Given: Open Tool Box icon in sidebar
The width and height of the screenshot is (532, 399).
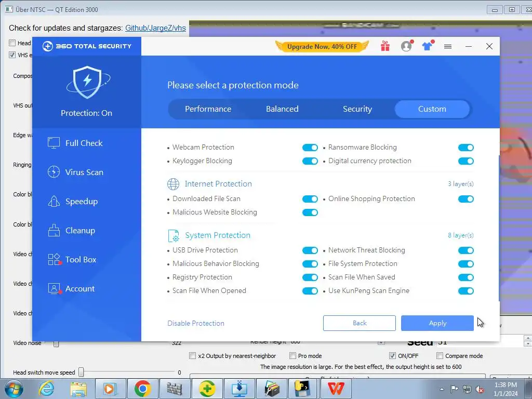Looking at the screenshot, I should [x=54, y=260].
